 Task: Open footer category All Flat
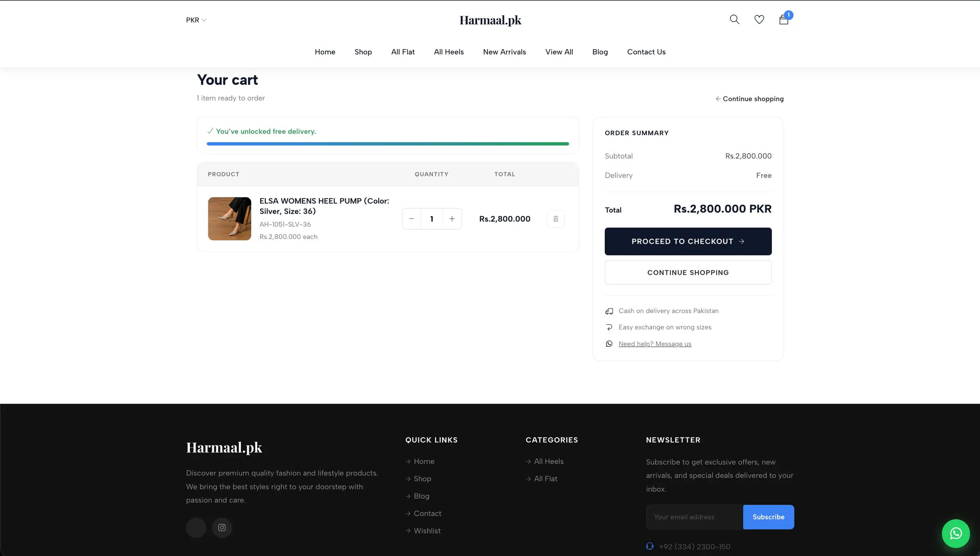[546, 479]
